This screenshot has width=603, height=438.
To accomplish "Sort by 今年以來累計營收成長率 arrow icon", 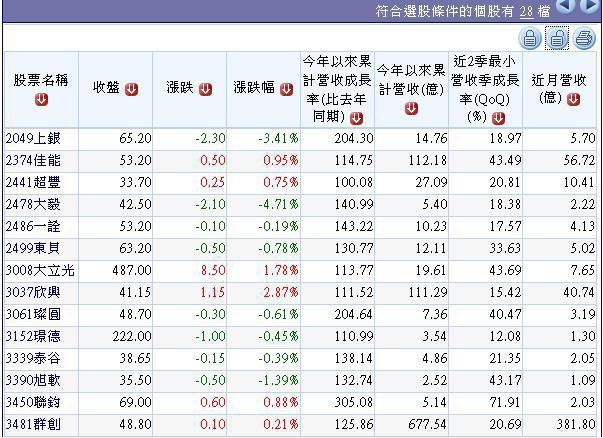I will (x=356, y=118).
